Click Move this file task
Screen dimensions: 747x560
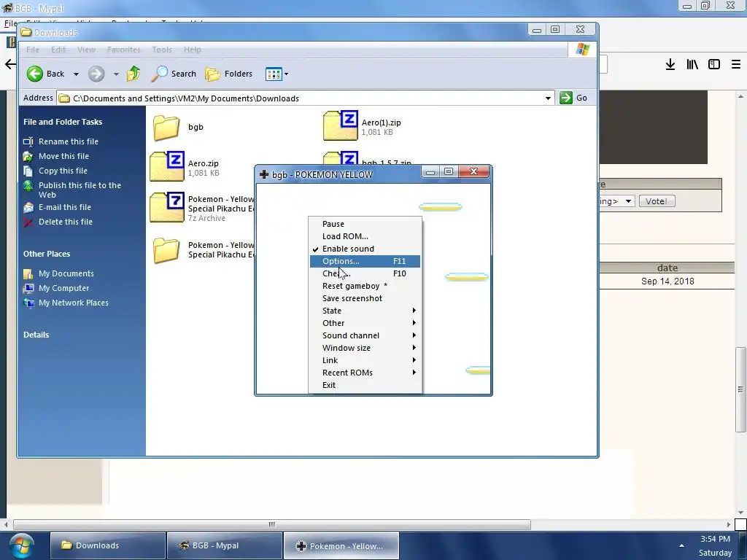63,156
